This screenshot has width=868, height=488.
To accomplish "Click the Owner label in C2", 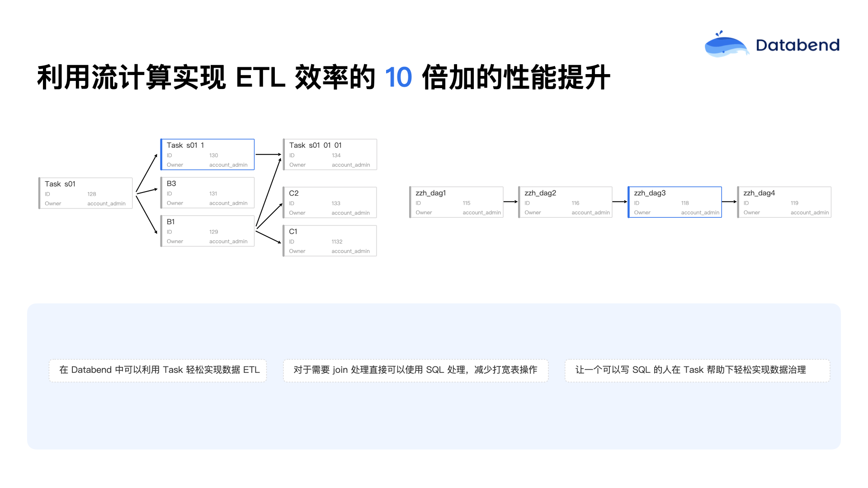I will [x=297, y=213].
